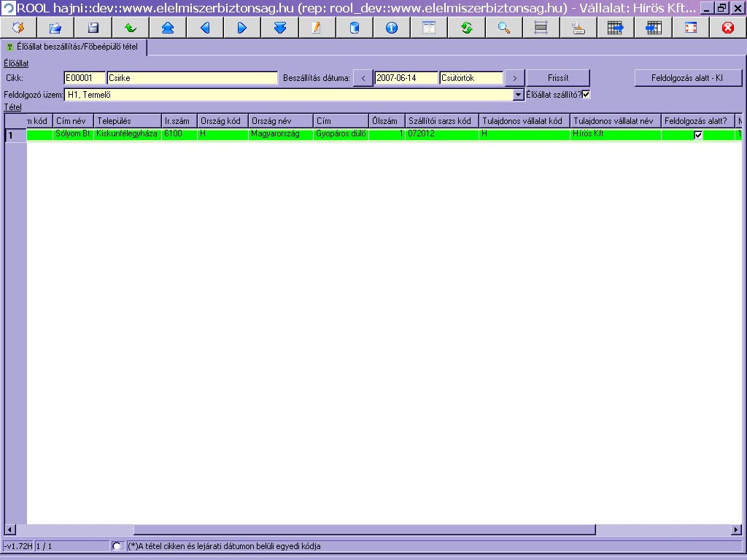Screen dimensions: 747x560
Task: Click the green refresh arrows toolbar icon
Action: click(466, 28)
